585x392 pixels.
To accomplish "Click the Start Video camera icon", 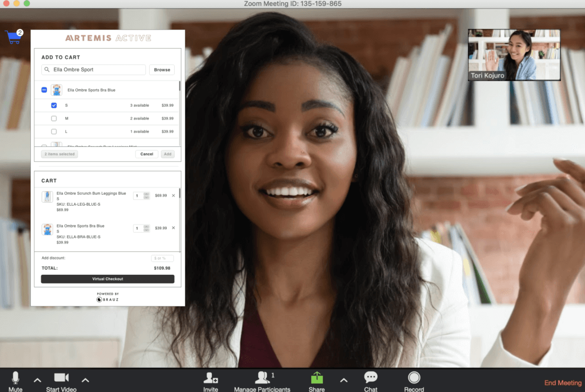I will pos(61,378).
